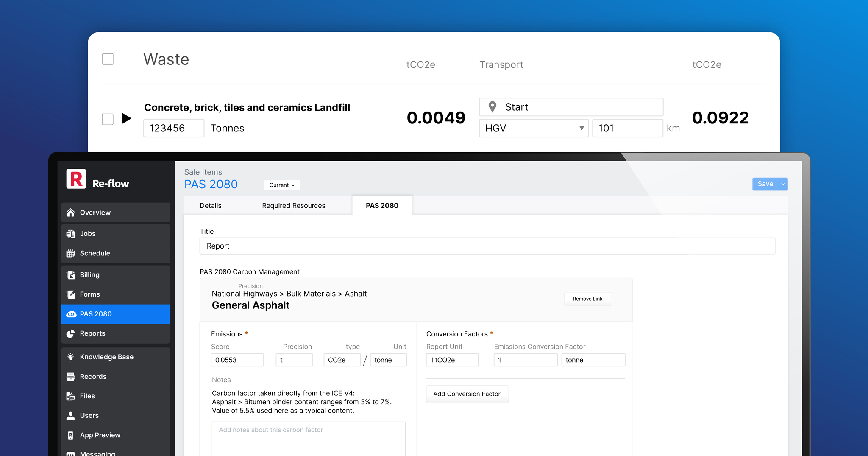The width and height of the screenshot is (868, 456).
Task: Open the Current version dropdown
Action: coord(282,185)
